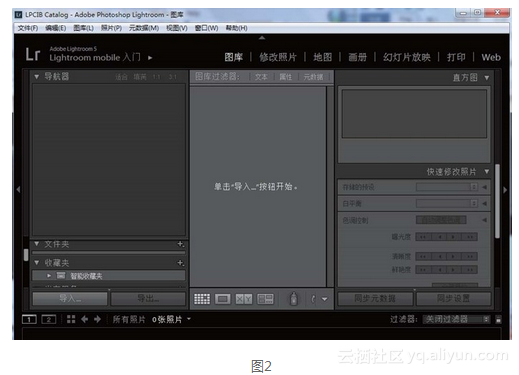Click the 同步元数据 button

click(375, 299)
